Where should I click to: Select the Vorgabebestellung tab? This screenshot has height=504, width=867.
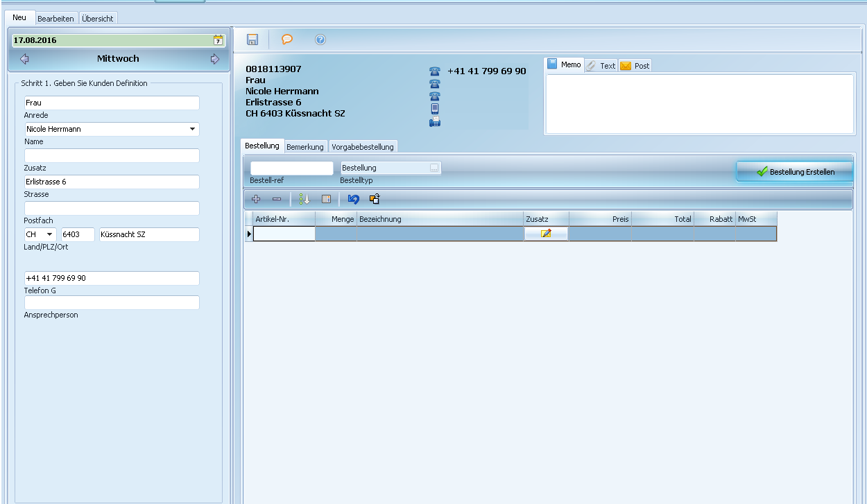pyautogui.click(x=362, y=147)
